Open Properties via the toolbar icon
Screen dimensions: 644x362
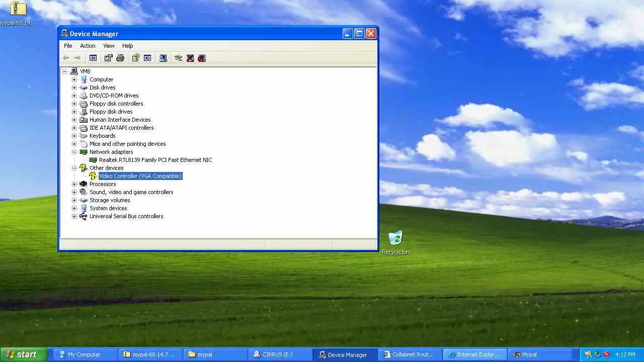coord(108,58)
